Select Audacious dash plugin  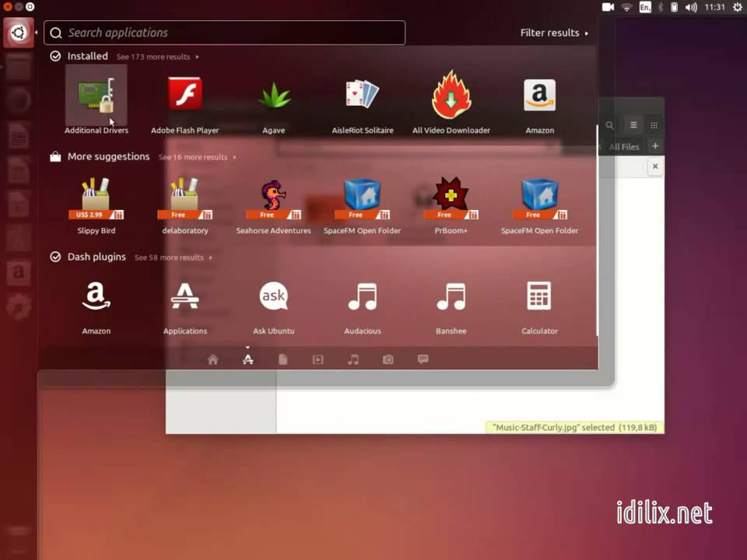(x=363, y=306)
